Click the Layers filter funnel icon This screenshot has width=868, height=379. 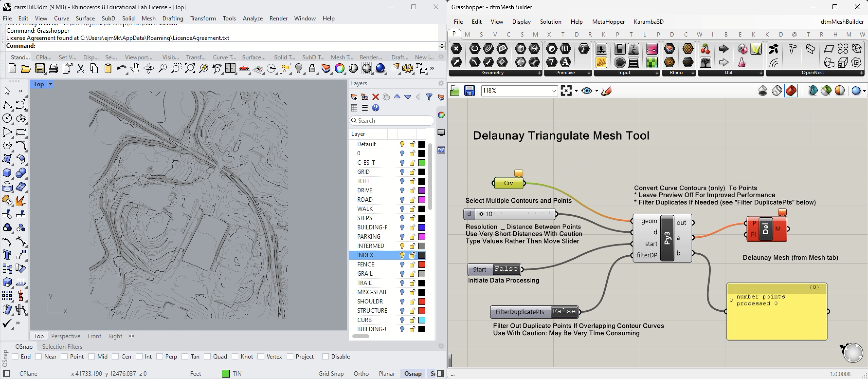429,97
